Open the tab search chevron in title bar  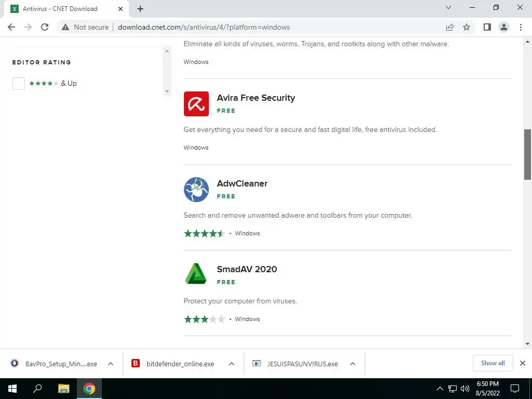[448, 7]
